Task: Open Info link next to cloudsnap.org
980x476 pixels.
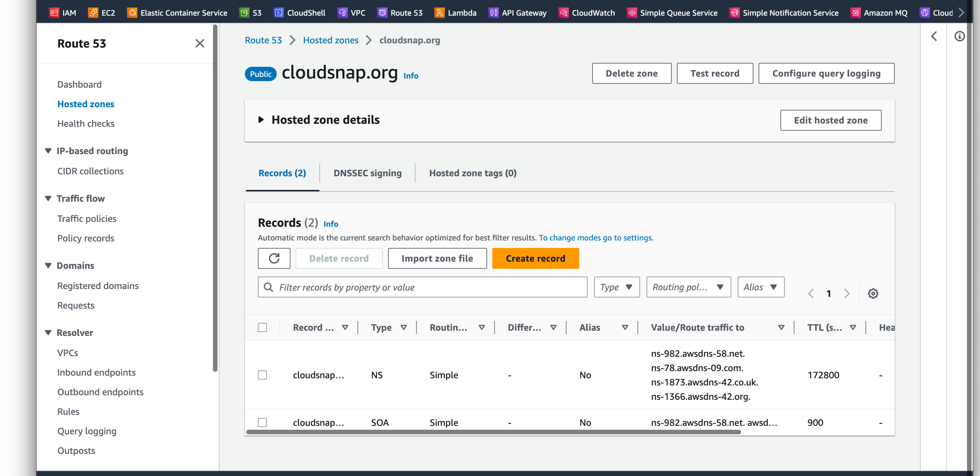Action: click(411, 75)
